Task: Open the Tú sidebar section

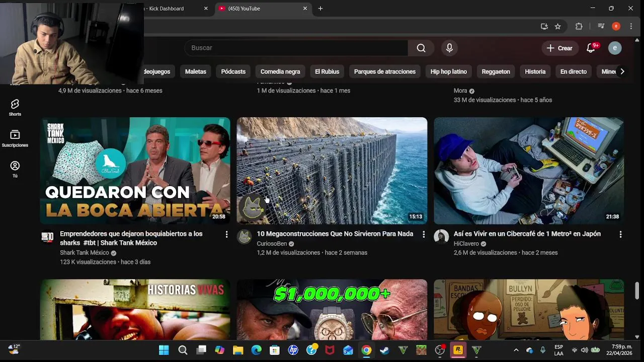Action: pos(15,169)
